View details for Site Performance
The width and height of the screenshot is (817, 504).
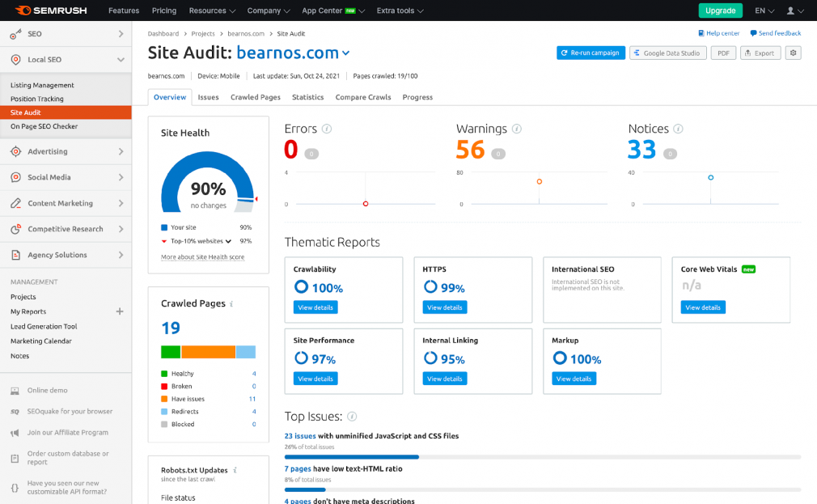pos(315,379)
